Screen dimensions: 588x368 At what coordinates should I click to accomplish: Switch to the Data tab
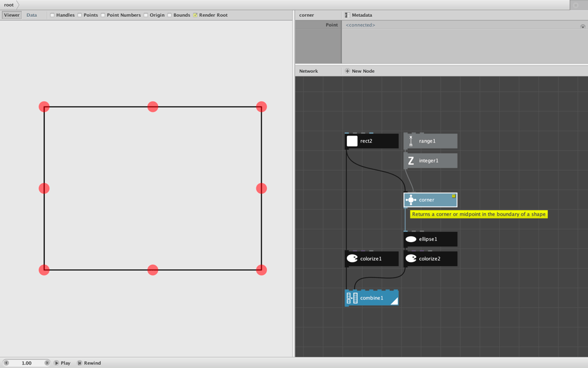point(32,15)
